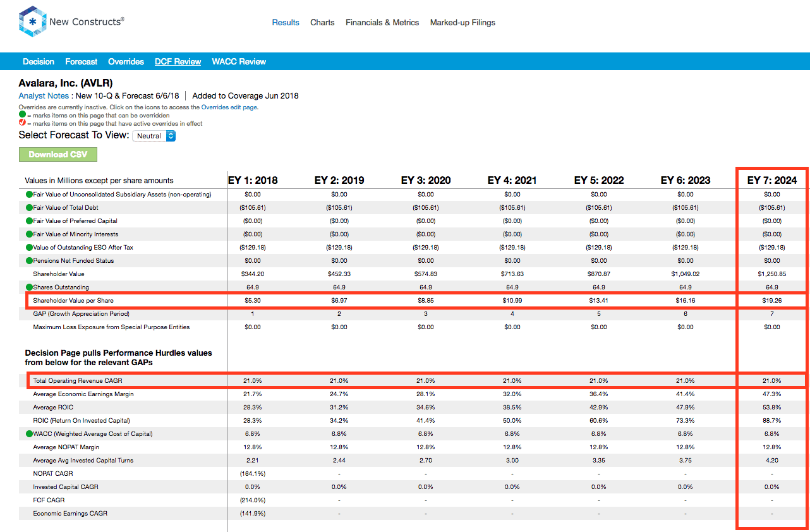Viewport: 810px width, 532px height.
Task: Open the Charts menu item
Action: 322,22
